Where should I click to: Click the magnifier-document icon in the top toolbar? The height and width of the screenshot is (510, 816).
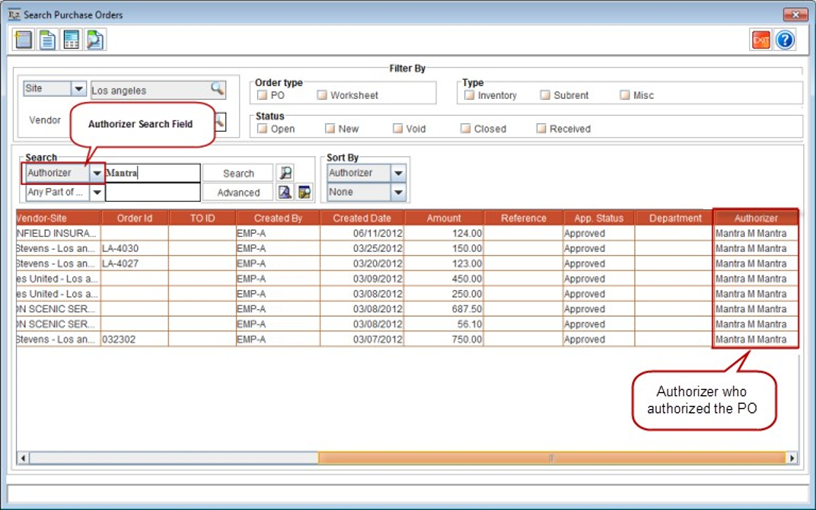pyautogui.click(x=95, y=40)
